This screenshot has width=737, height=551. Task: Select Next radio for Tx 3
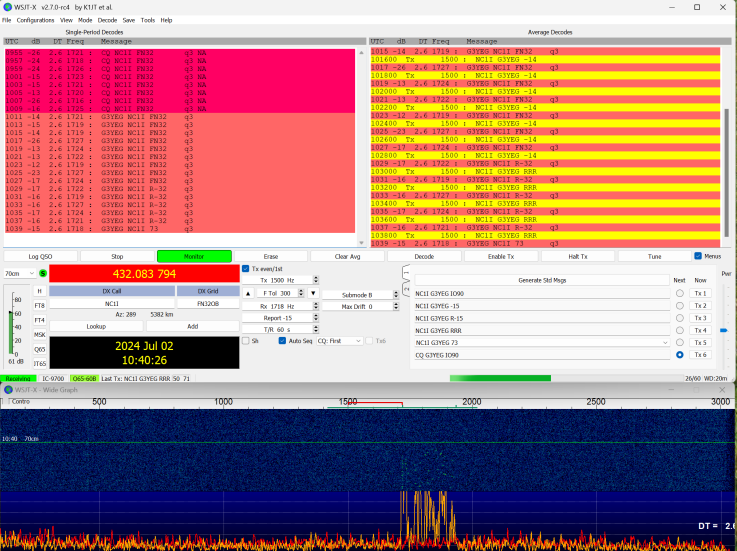(680, 318)
